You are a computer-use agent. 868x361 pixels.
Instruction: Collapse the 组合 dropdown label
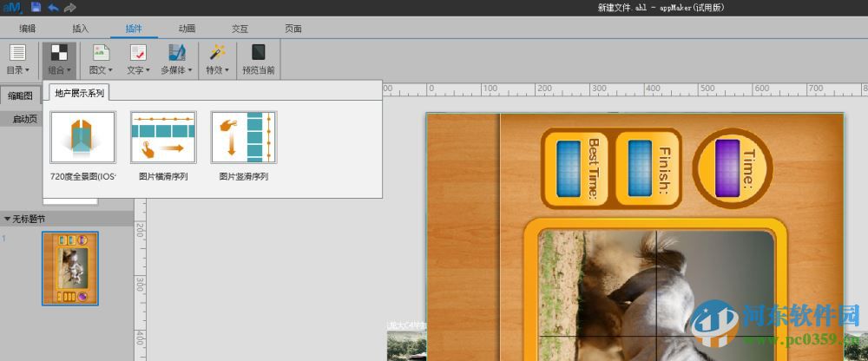coord(59,70)
